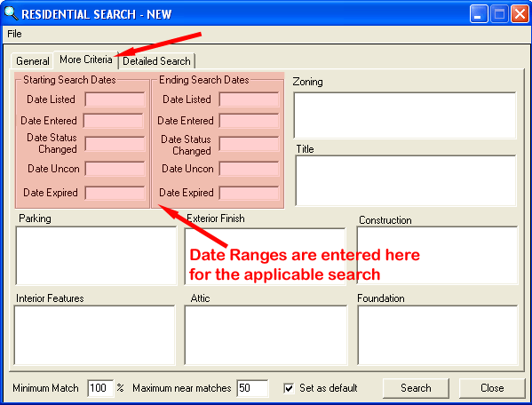Click the ending Date Entered field
This screenshot has height=405, width=532.
[249, 121]
